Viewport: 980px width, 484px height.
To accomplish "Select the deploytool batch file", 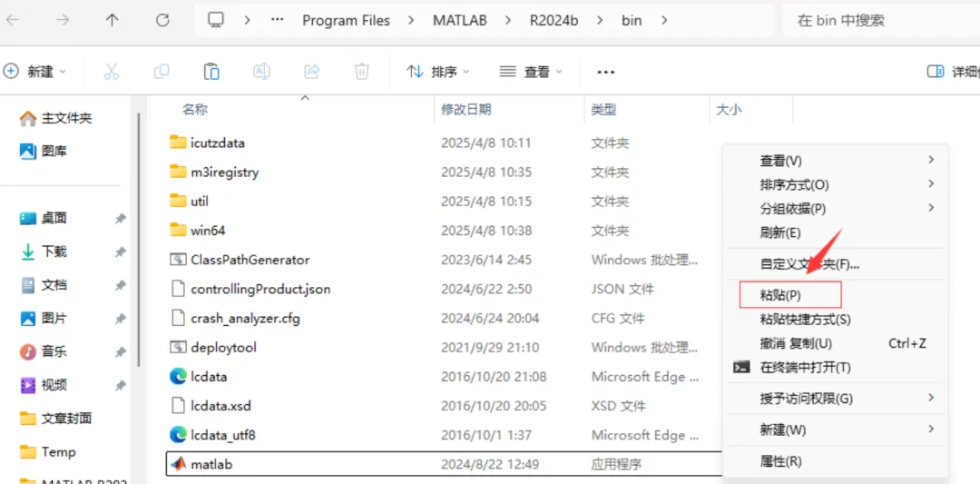I will tap(213, 347).
